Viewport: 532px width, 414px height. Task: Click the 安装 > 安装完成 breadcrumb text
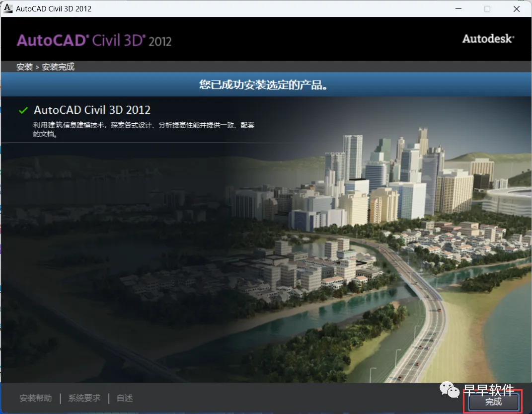46,67
